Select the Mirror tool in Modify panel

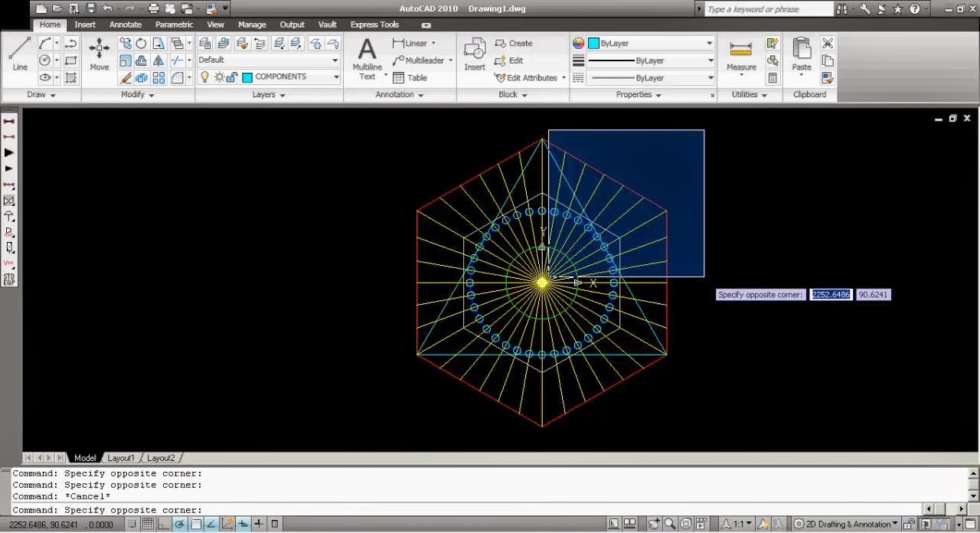point(159,60)
